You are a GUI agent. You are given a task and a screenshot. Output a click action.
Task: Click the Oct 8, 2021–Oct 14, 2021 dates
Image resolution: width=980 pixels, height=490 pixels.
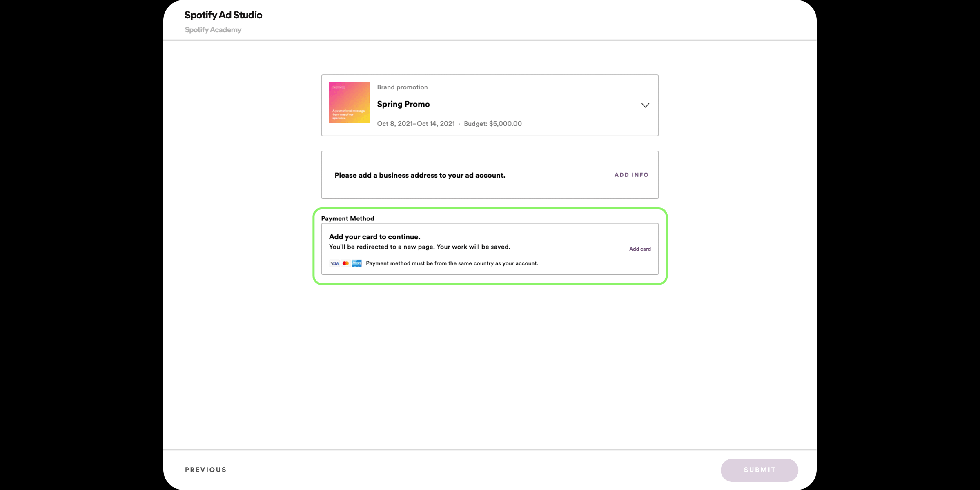point(416,124)
